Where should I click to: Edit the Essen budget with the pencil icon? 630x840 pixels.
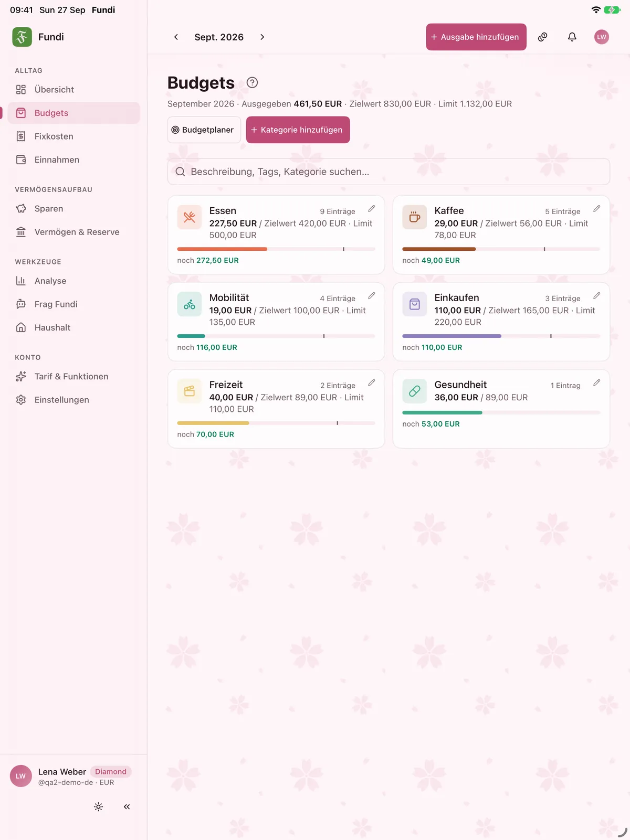(x=371, y=209)
